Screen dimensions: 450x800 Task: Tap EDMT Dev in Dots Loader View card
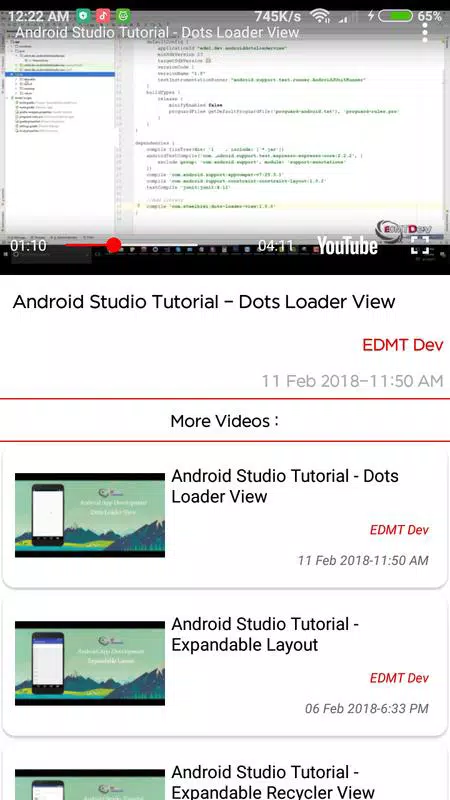click(x=399, y=530)
